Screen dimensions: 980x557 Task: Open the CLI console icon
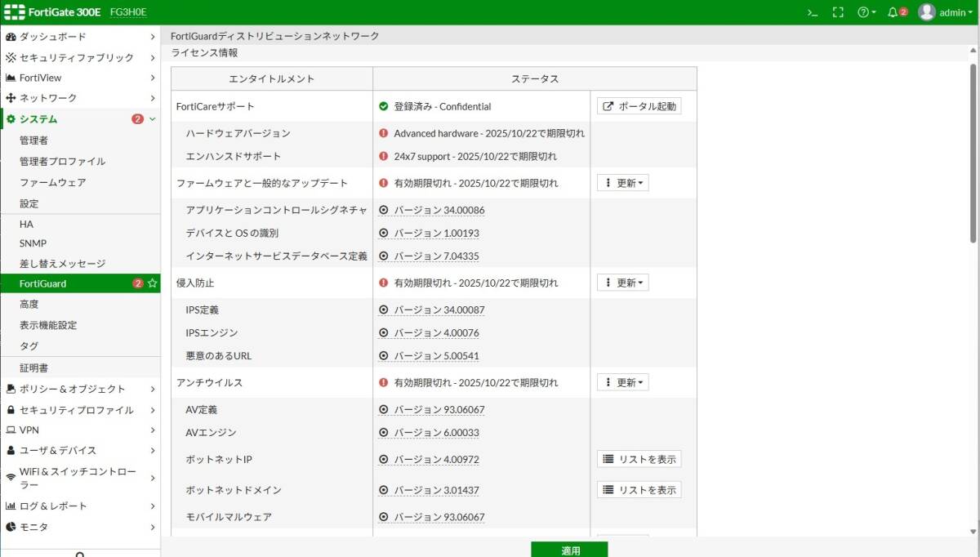click(x=811, y=11)
